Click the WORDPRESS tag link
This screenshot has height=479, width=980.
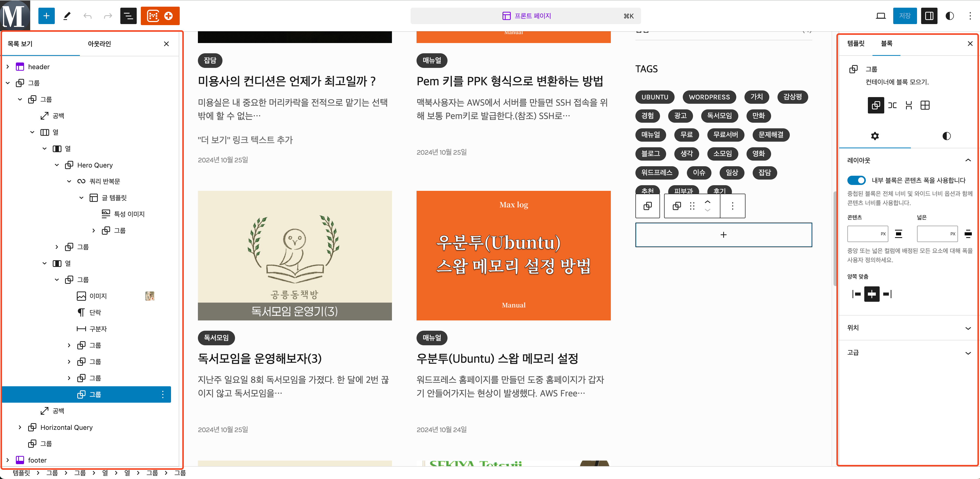click(709, 97)
